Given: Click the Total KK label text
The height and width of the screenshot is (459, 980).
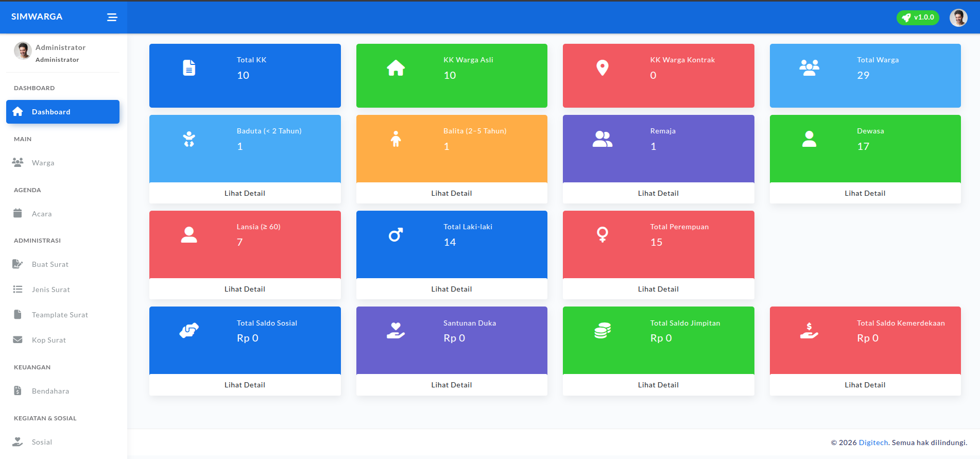Looking at the screenshot, I should click(x=252, y=60).
